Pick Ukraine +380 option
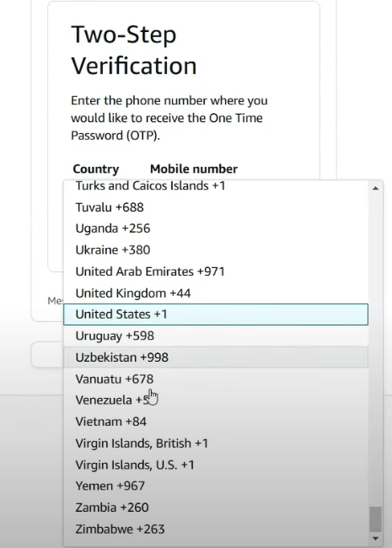The width and height of the screenshot is (392, 548). click(x=216, y=250)
